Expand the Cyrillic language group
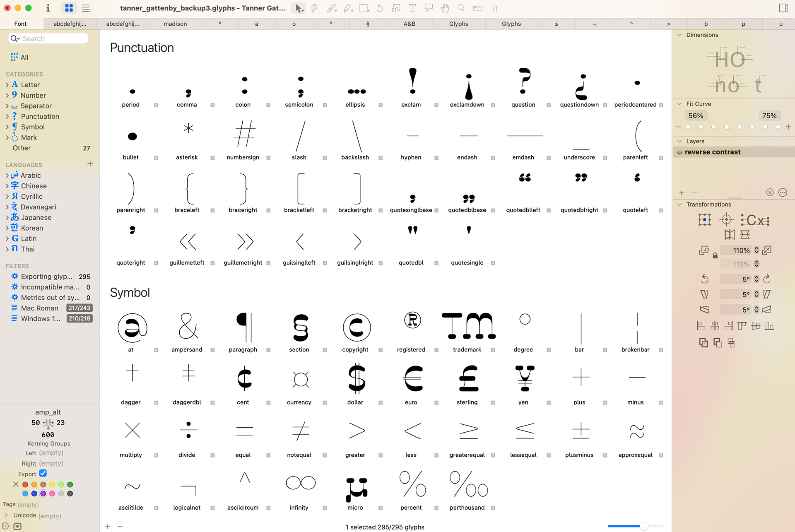The image size is (795, 532). coord(7,197)
